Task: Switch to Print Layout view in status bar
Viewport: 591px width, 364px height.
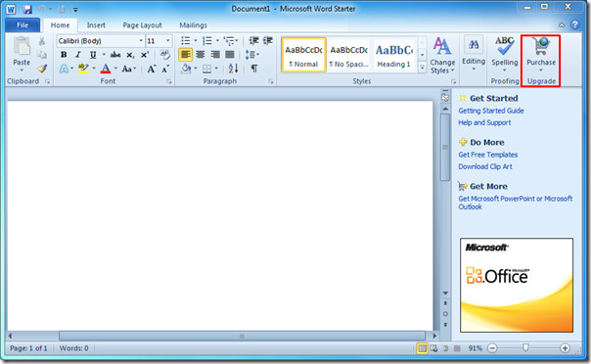Action: pyautogui.click(x=422, y=348)
